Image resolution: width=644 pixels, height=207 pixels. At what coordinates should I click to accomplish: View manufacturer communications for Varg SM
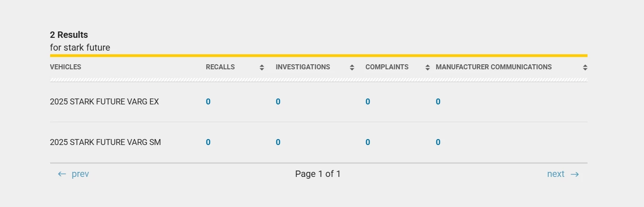pos(438,142)
